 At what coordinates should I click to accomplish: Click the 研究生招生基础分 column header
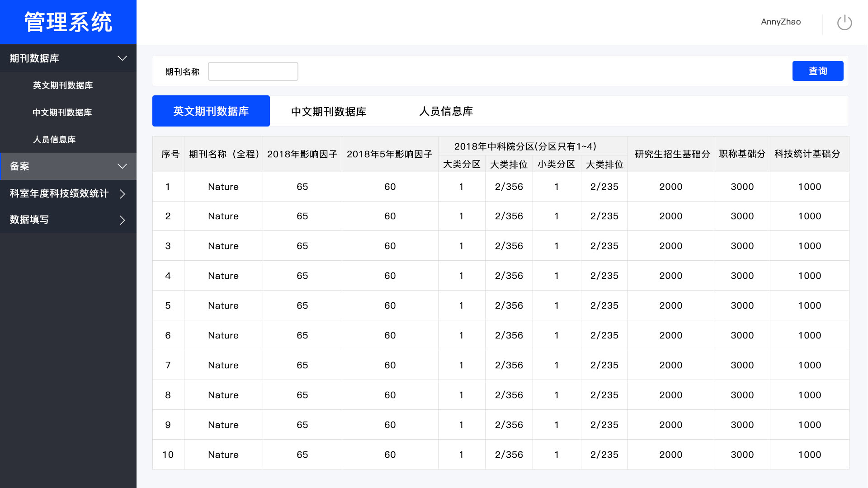point(672,154)
